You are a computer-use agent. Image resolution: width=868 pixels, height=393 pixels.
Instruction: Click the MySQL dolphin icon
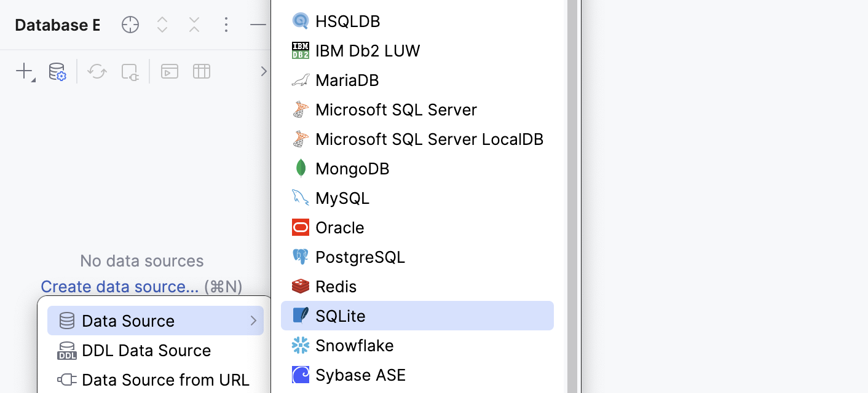(301, 198)
